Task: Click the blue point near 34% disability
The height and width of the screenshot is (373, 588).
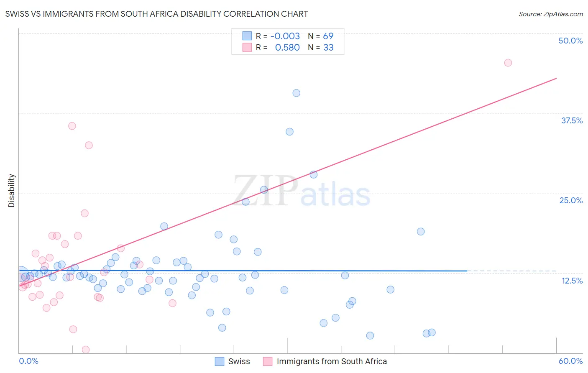Action: click(289, 132)
